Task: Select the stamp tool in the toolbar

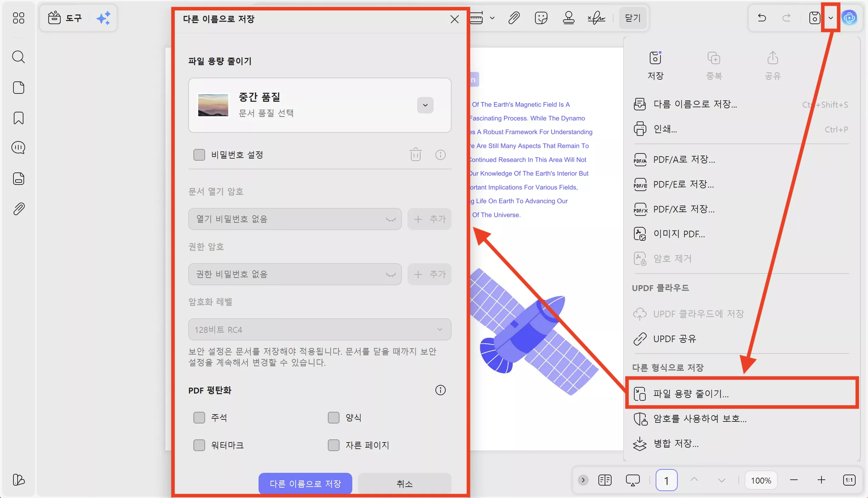Action: click(x=568, y=18)
